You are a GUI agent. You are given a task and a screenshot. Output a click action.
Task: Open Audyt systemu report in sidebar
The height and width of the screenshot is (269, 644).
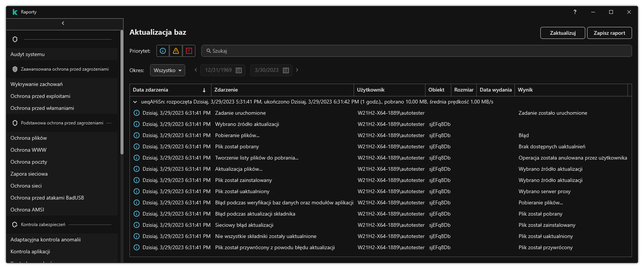coord(28,54)
